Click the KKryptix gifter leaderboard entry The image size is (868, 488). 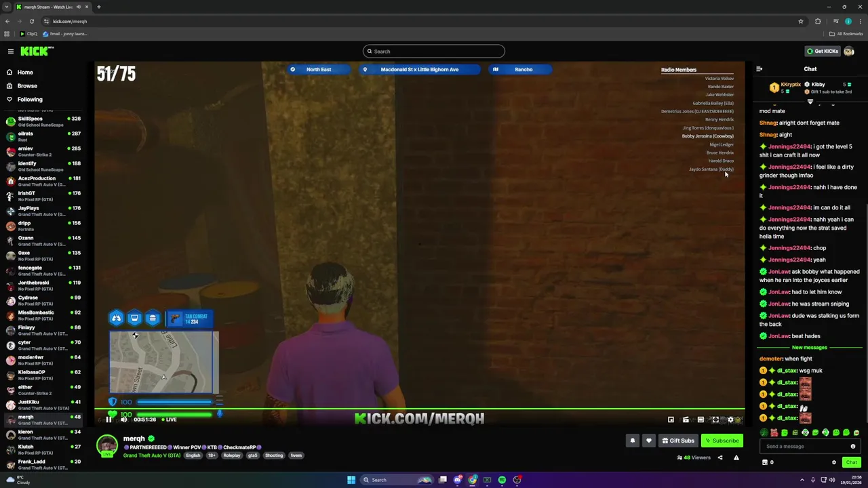click(x=785, y=87)
